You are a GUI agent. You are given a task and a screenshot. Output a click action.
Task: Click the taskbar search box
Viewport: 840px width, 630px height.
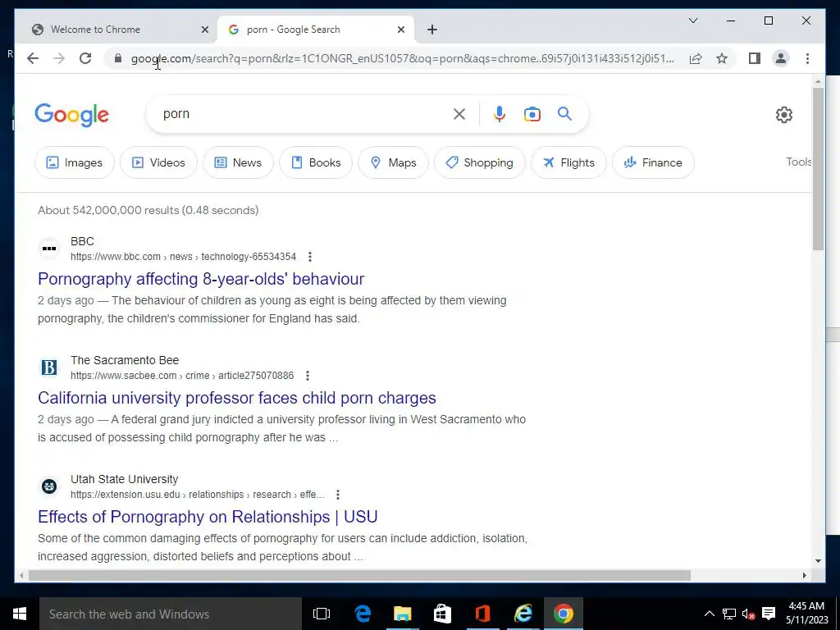pos(171,614)
